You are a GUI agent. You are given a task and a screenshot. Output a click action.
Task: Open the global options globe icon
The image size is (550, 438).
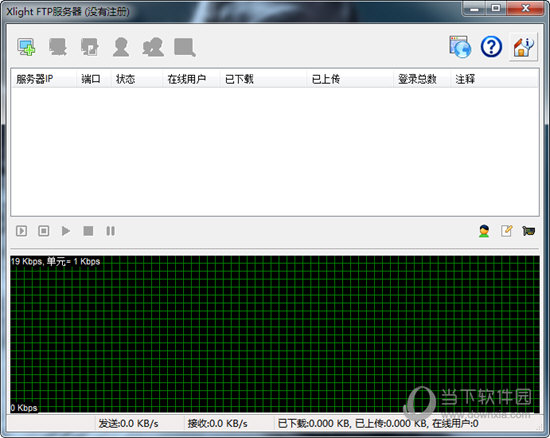tap(460, 47)
